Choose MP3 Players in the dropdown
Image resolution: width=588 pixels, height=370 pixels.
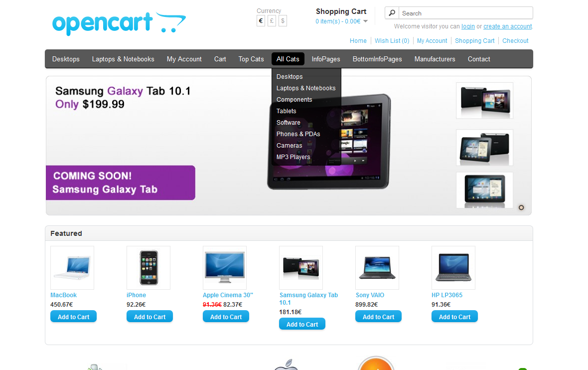293,157
